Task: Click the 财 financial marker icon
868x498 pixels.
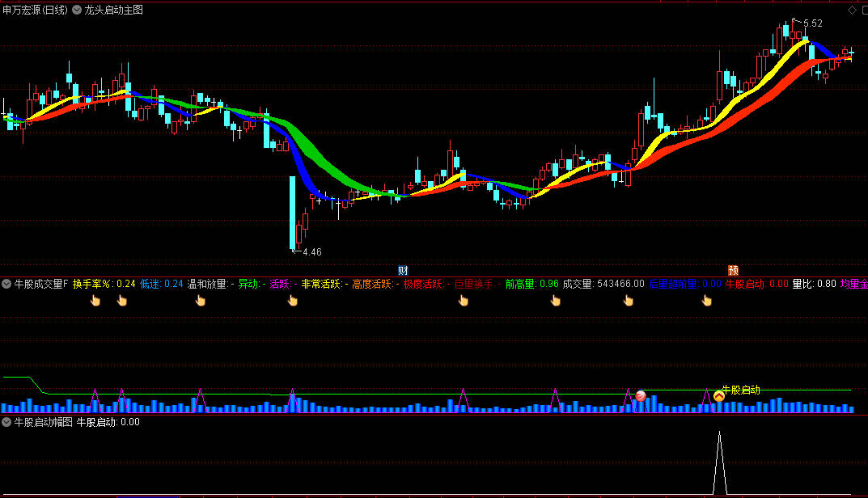Action: click(403, 270)
